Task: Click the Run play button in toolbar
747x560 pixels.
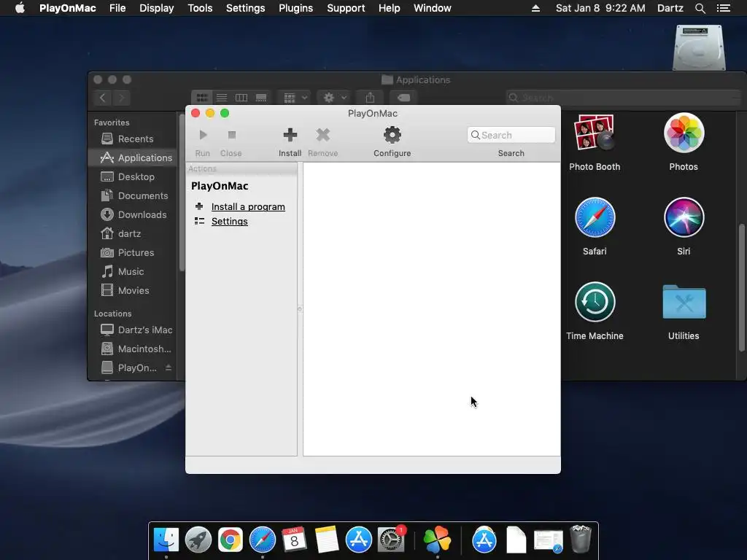Action: click(x=203, y=135)
